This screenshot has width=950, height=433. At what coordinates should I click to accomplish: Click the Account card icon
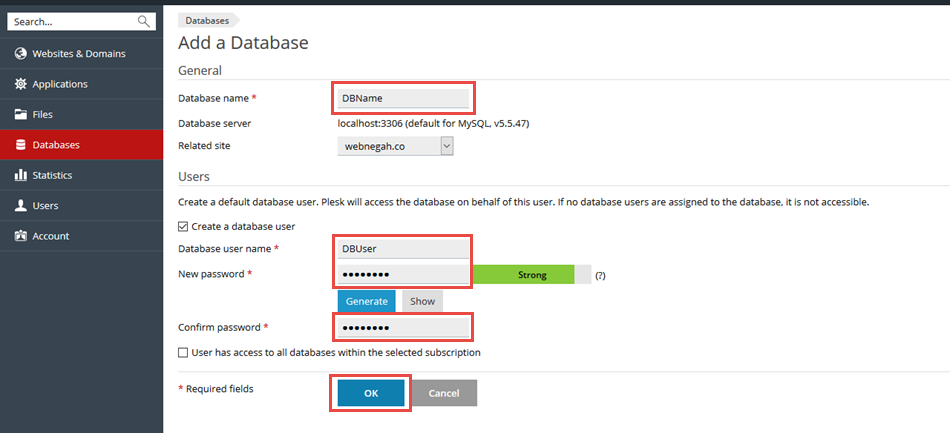[x=20, y=236]
